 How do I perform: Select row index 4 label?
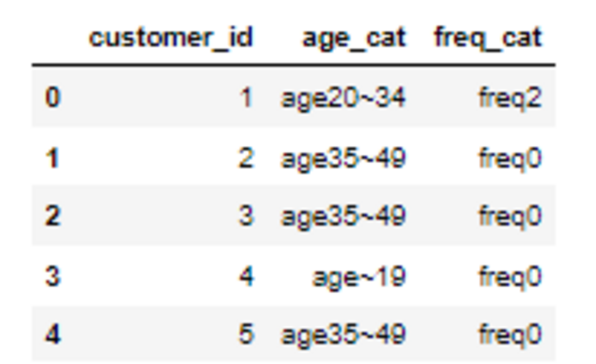(x=52, y=334)
